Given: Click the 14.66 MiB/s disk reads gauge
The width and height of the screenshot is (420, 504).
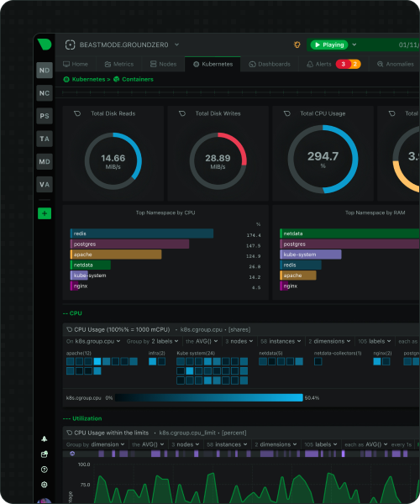Looking at the screenshot, I should 113,161.
